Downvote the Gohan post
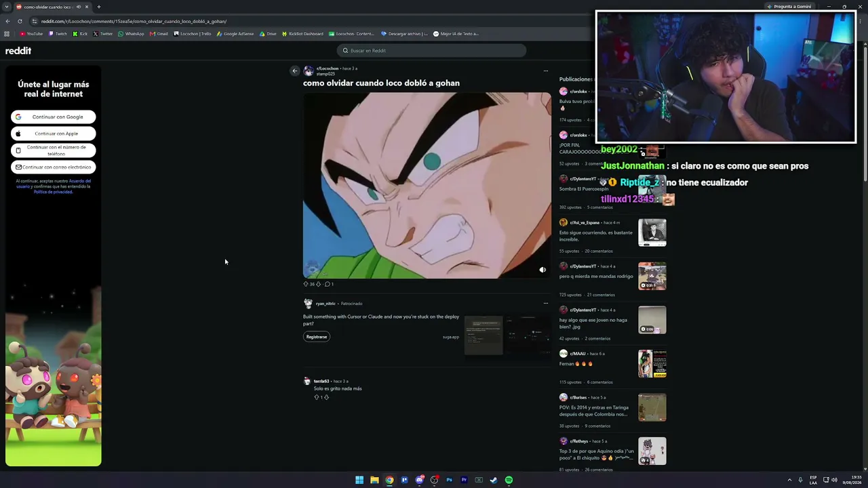Screen dimensions: 868x488 (x=318, y=284)
